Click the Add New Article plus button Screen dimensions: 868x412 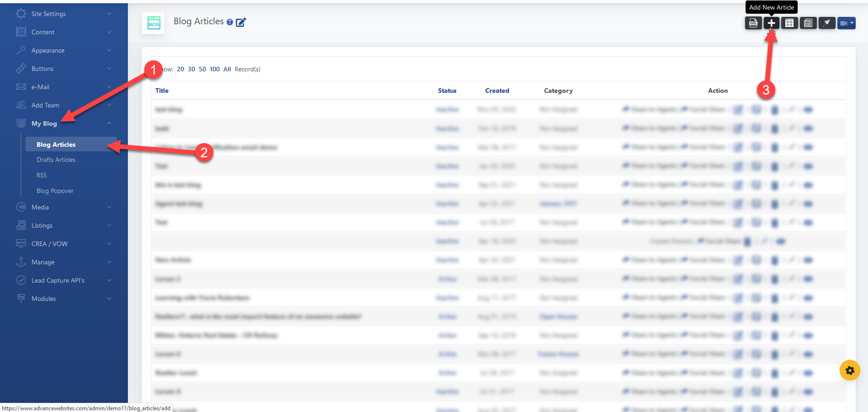(771, 23)
